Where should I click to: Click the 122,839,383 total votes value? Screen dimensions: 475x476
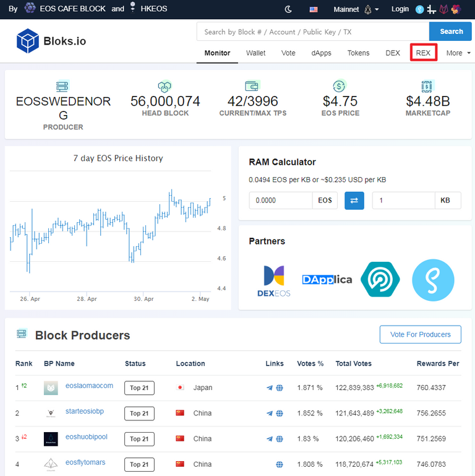pos(354,387)
